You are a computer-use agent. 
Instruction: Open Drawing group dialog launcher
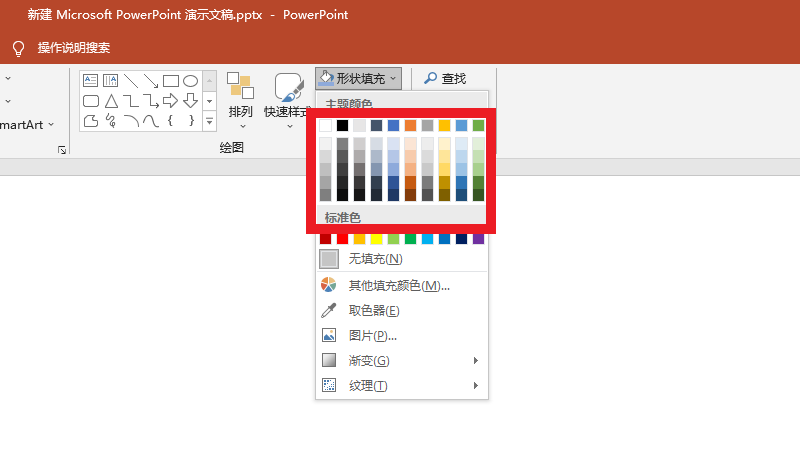(x=62, y=150)
